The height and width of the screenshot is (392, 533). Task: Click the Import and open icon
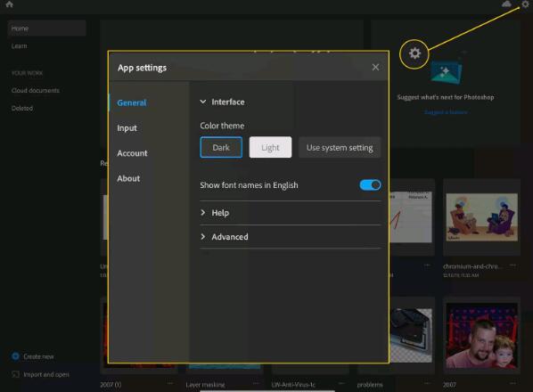pos(15,374)
